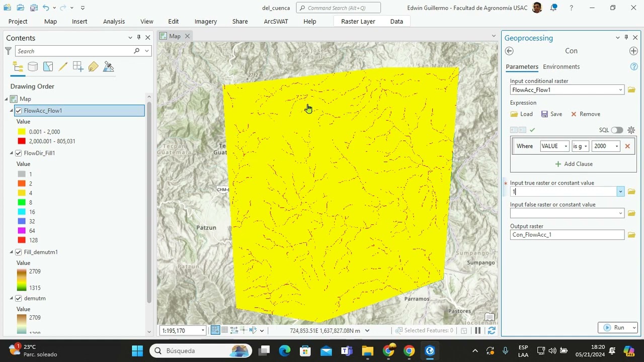Select List By Labeling tag icon
The image size is (644, 362).
[x=93, y=66]
